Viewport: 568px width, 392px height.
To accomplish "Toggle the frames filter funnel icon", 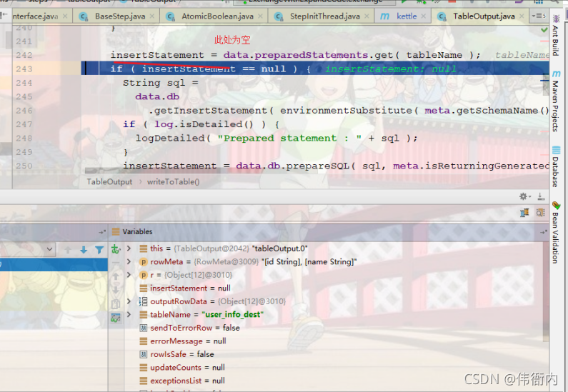I will [x=99, y=250].
